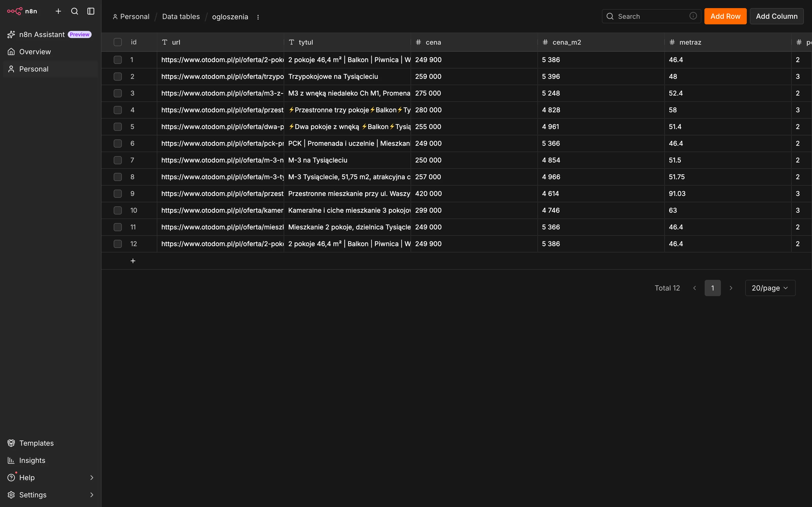Screen dimensions: 812x507
Task: Open the ogloszenia table three-dot menu
Action: pos(258,17)
